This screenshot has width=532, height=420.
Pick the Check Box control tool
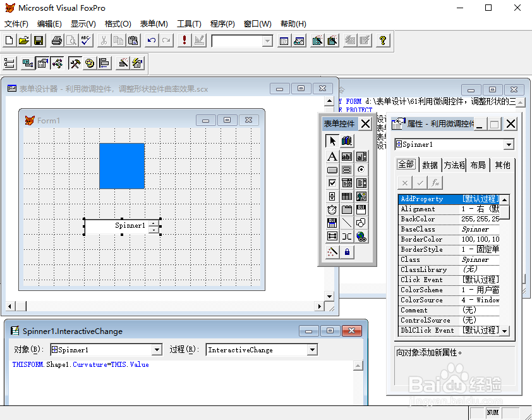click(x=332, y=183)
